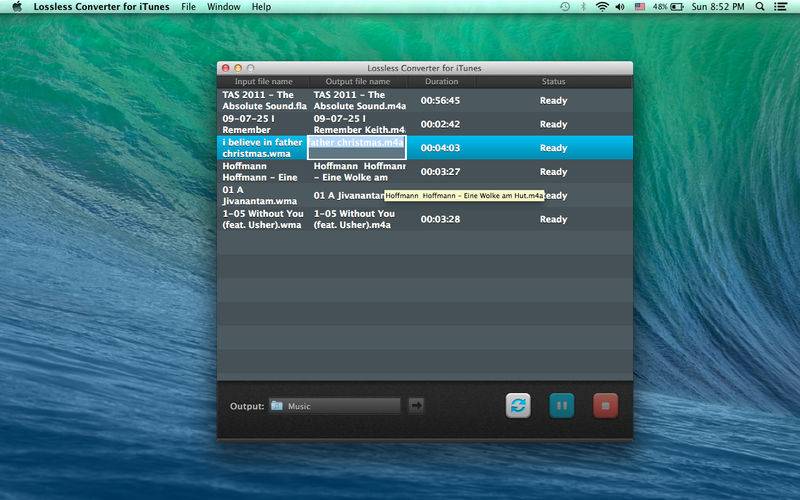Screen dimensions: 800x500
Task: Click the output name 1-05 Without You (feat. Usher).m4a
Action: pos(354,219)
